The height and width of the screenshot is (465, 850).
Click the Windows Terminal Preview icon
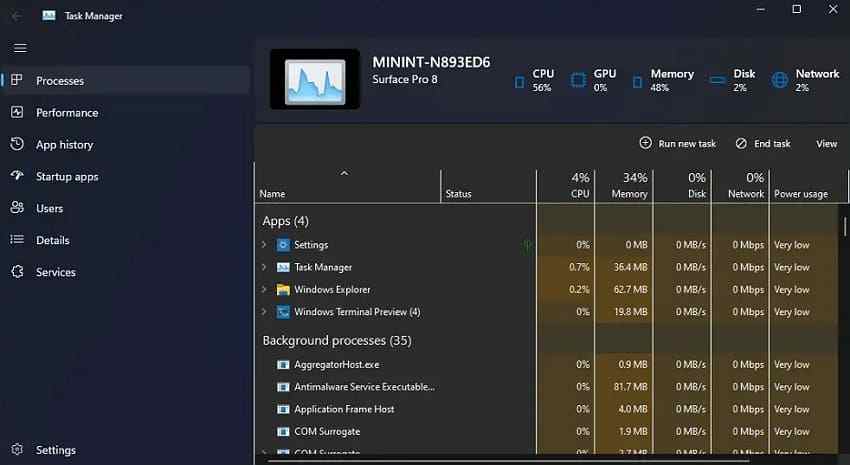point(283,312)
